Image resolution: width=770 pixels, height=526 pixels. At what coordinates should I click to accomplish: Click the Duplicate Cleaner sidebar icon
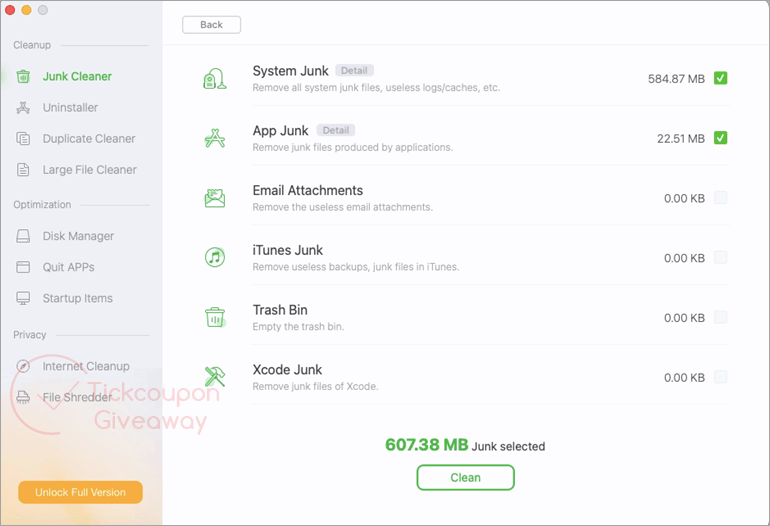coord(23,138)
